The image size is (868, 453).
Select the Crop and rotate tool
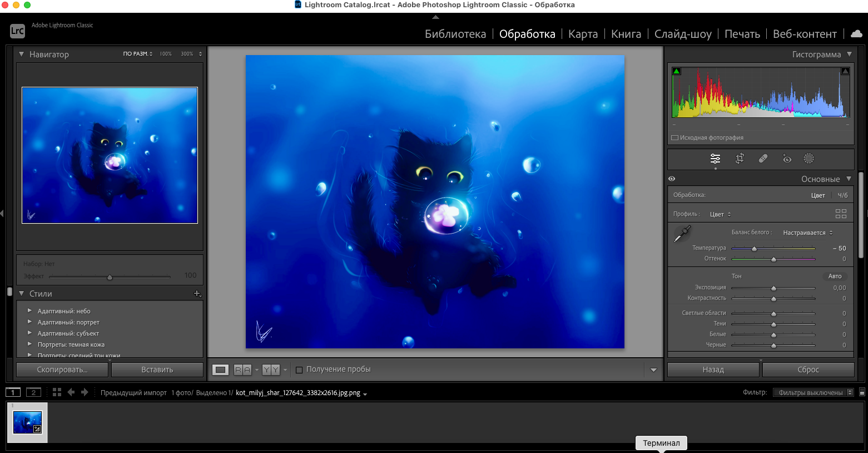(x=740, y=159)
